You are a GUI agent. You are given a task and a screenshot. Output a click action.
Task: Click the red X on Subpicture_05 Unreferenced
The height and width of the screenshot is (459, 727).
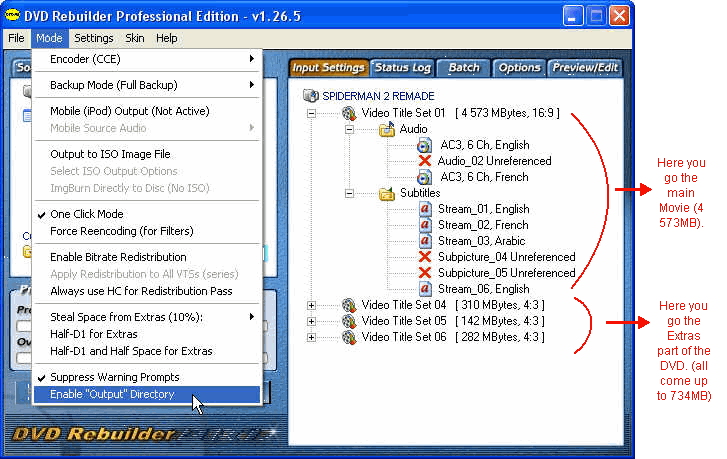(424, 273)
